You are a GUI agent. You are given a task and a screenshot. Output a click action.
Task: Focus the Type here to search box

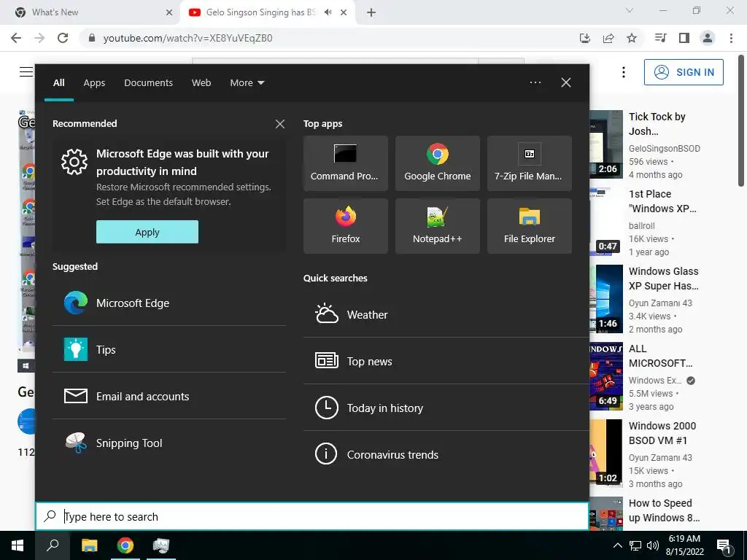click(x=312, y=516)
